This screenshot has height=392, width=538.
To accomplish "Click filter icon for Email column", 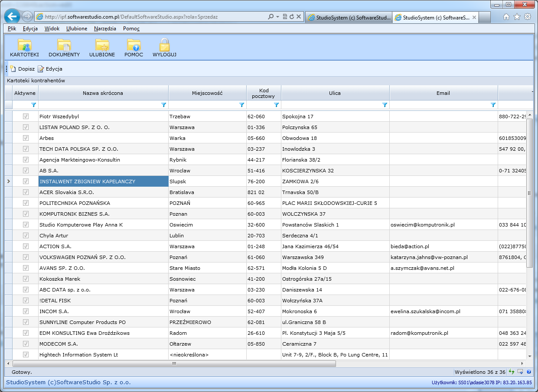I will [493, 105].
